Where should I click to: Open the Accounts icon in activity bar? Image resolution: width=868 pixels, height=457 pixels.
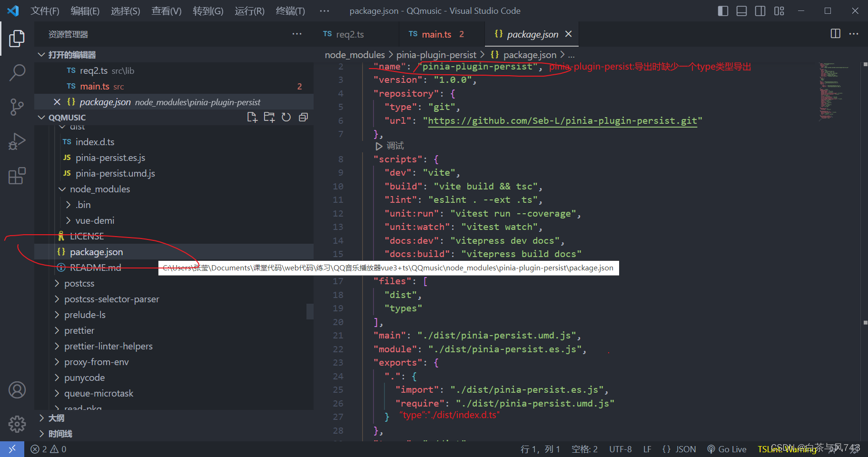point(17,389)
